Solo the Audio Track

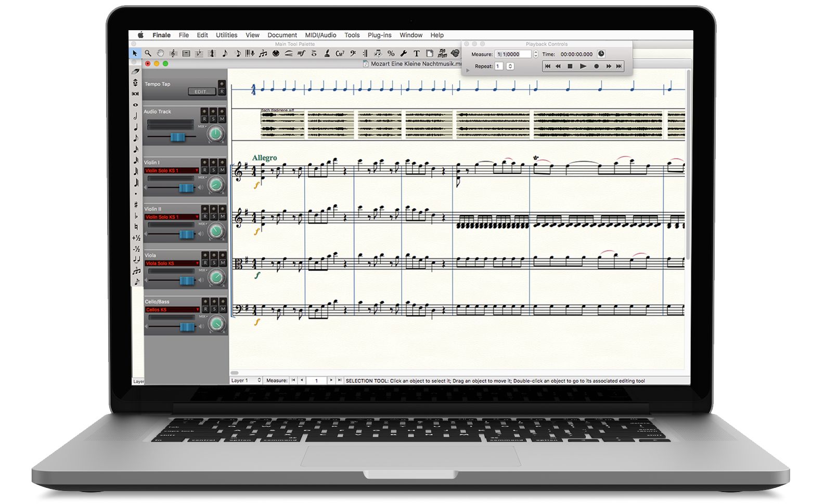[x=213, y=119]
